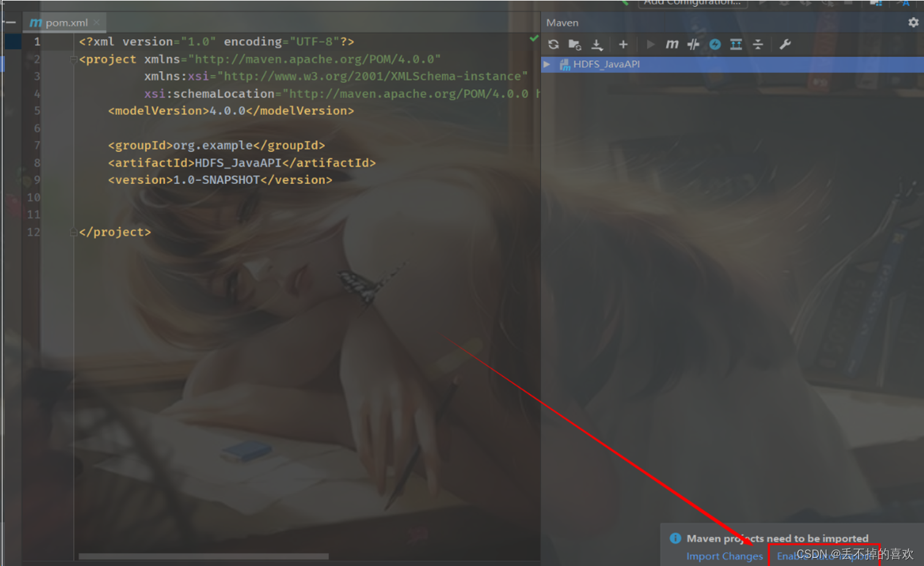The height and width of the screenshot is (566, 924).
Task: Click the green inspection checkmark in editor
Action: pos(534,38)
